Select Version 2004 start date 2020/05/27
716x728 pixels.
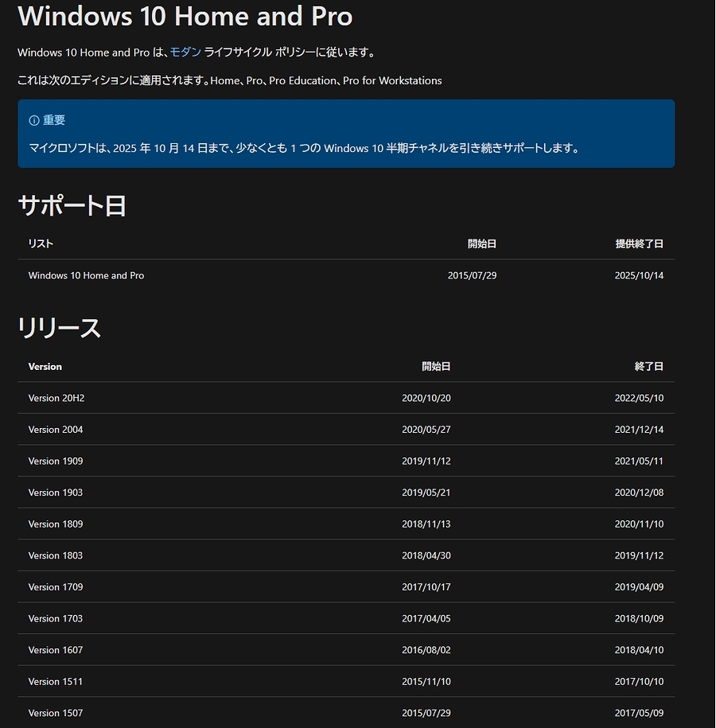tap(426, 430)
